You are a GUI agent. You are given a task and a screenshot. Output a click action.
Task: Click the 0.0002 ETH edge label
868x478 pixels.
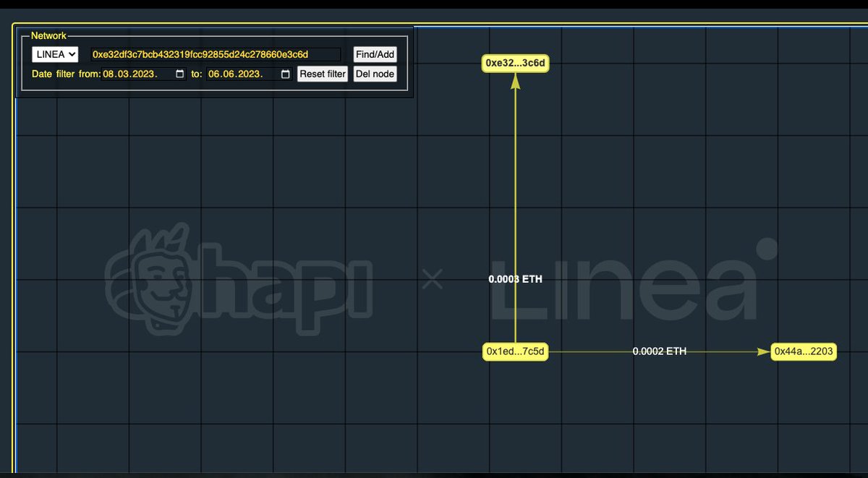(660, 351)
